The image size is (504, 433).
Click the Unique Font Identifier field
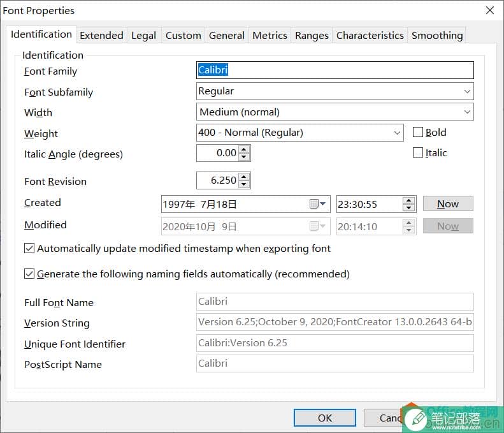(335, 343)
